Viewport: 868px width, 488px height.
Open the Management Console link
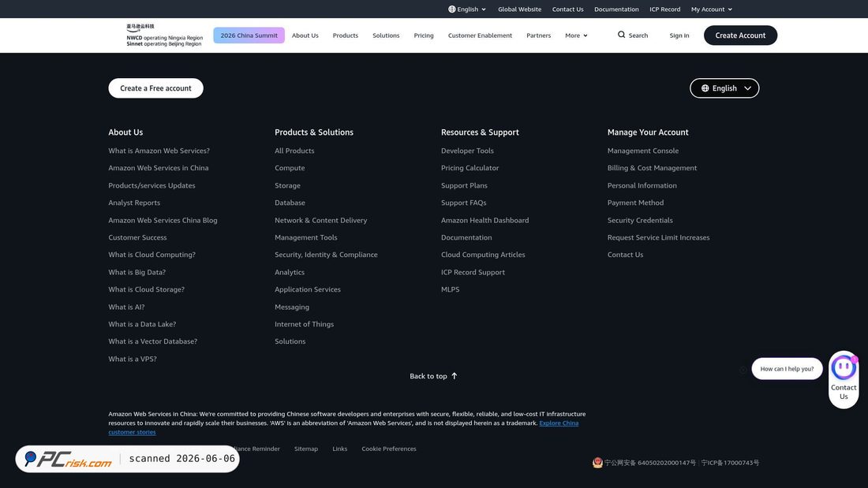pos(642,151)
